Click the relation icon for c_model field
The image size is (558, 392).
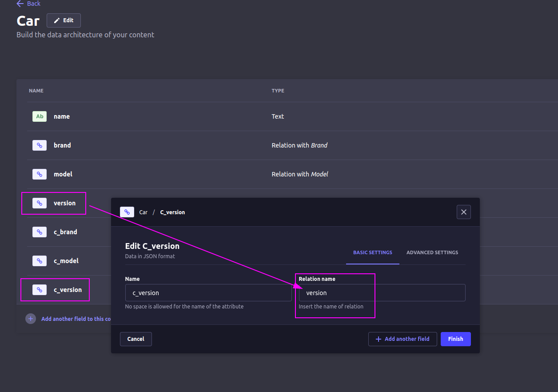pos(40,261)
